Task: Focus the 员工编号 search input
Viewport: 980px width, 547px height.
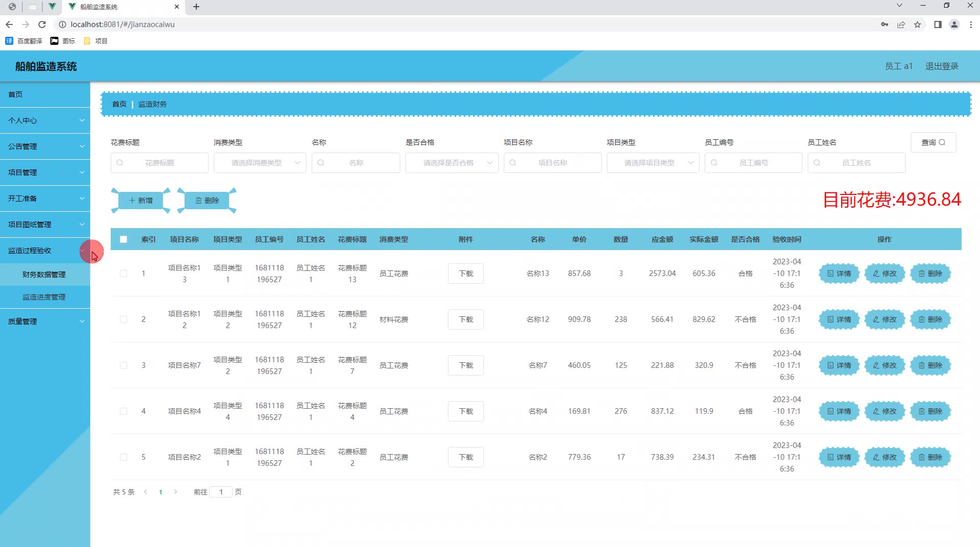Action: point(753,163)
